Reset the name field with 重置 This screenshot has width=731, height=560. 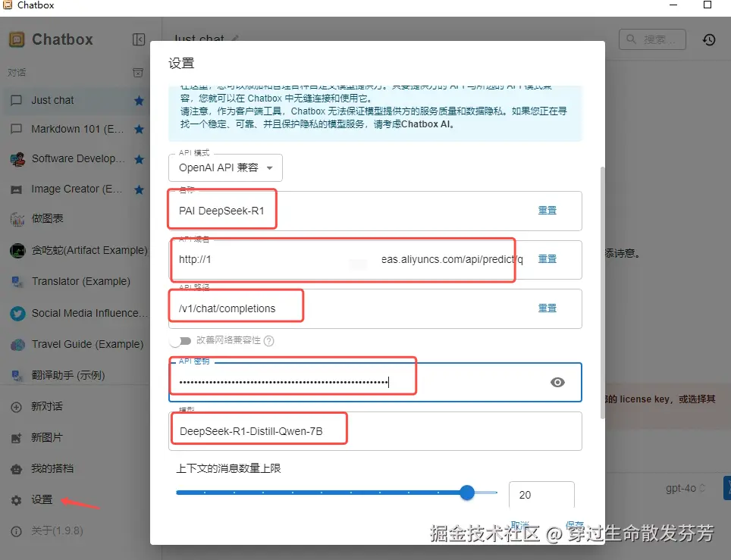(547, 211)
